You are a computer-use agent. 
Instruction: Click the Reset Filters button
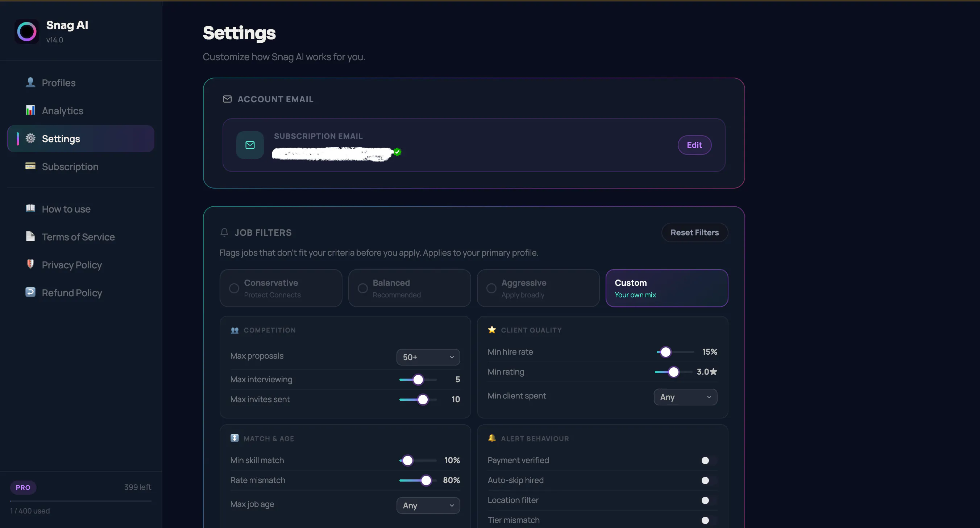click(x=694, y=232)
